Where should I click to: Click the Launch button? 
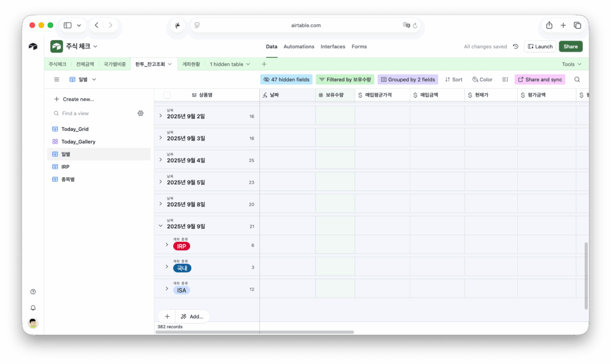point(540,47)
